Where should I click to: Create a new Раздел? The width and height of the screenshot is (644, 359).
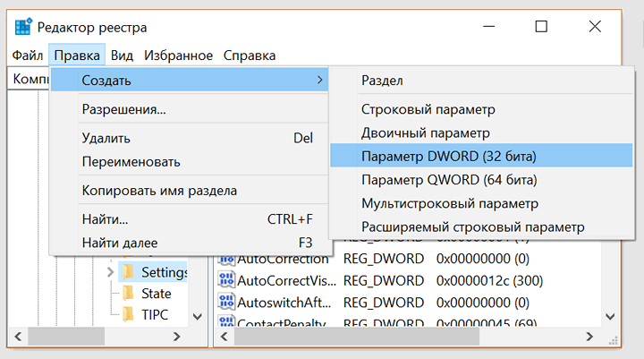click(481, 81)
